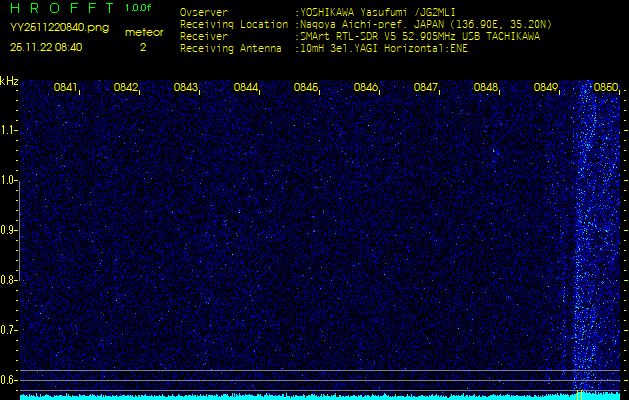This screenshot has width=629, height=400.
Task: Click the 0847 time marker
Action: click(x=426, y=87)
